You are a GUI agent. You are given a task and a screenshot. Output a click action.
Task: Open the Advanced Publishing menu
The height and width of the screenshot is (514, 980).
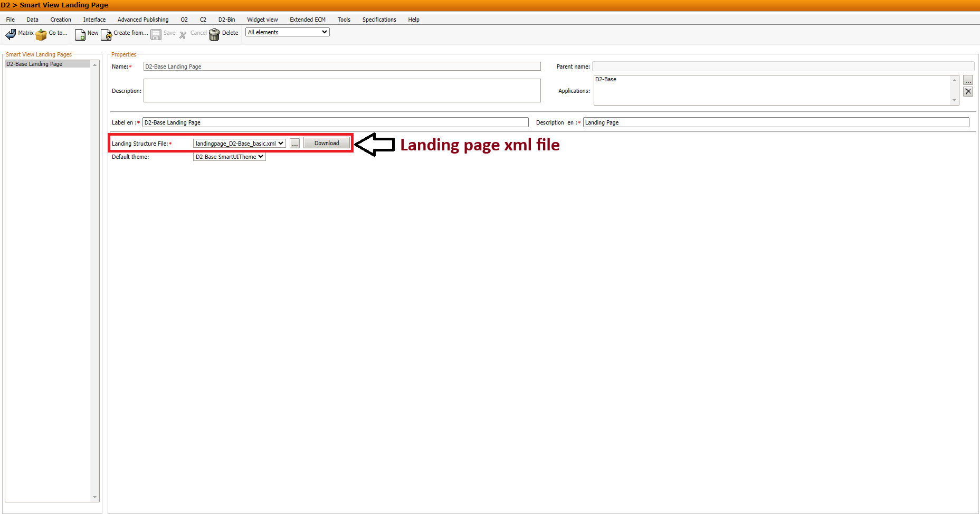click(143, 20)
